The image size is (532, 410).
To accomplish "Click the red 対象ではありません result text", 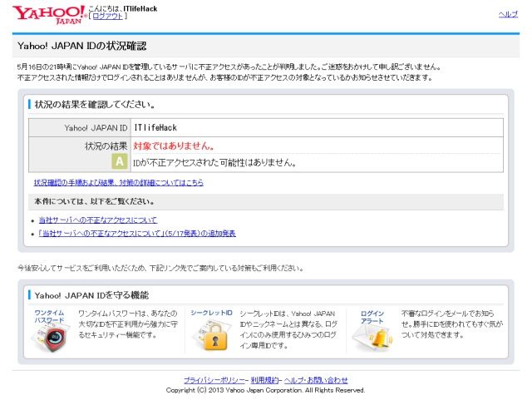I will pyautogui.click(x=174, y=146).
